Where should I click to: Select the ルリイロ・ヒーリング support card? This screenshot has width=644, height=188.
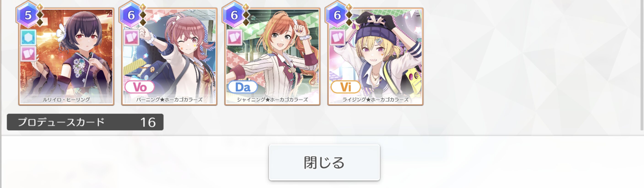(66, 56)
